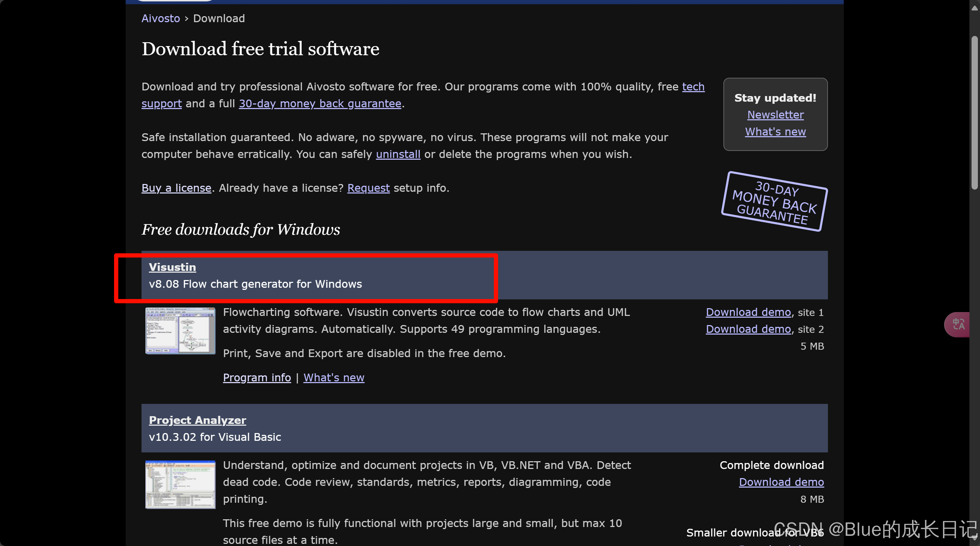This screenshot has height=546, width=980.
Task: Open the Project Analyzer screenshot thumbnail
Action: [180, 484]
